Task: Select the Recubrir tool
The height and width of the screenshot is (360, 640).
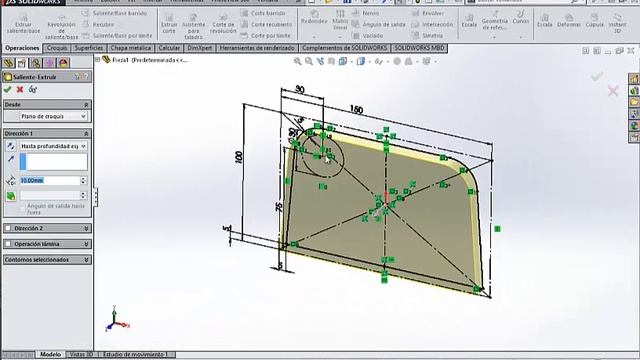Action: pos(98,24)
